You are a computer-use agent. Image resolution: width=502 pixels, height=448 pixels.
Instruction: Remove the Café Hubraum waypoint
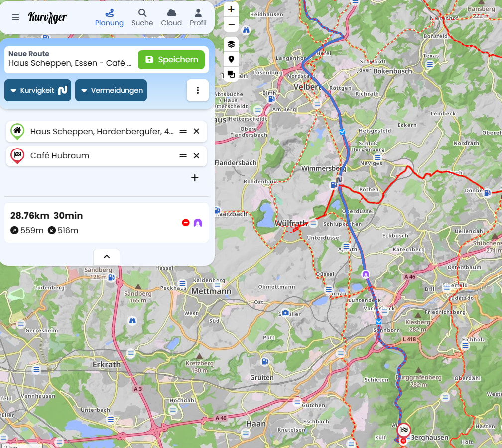pos(196,156)
